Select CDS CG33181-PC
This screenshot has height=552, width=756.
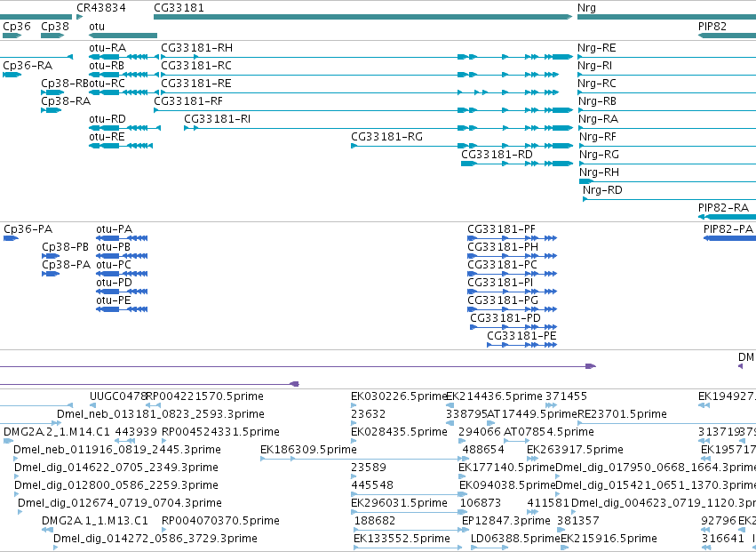tap(513, 274)
